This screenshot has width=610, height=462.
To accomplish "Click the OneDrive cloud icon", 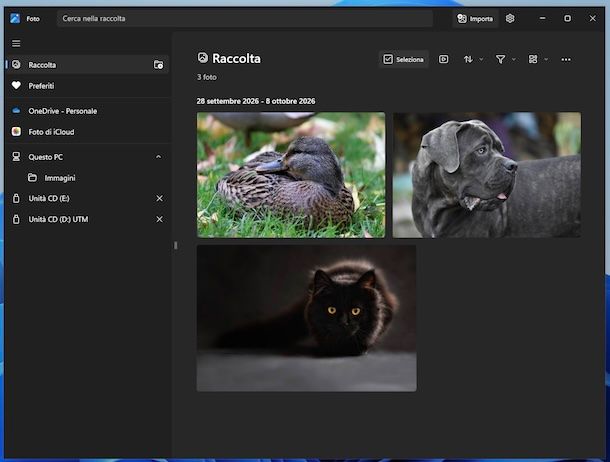I will pos(16,111).
